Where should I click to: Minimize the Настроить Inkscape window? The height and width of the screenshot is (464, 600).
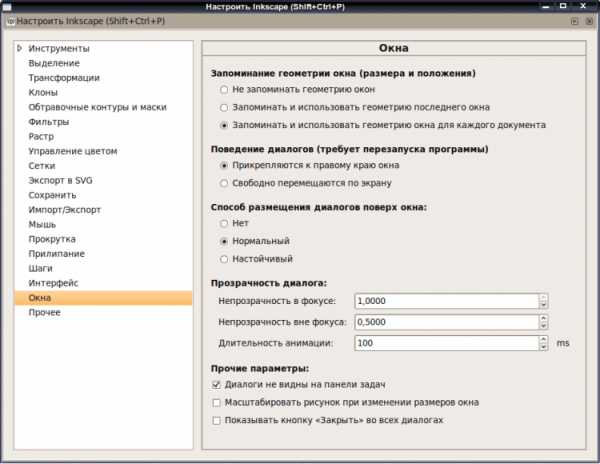click(546, 7)
